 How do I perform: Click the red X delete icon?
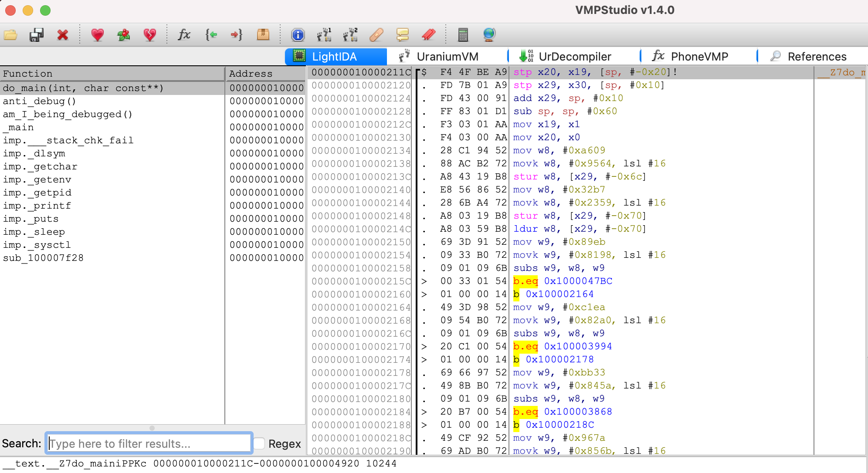click(x=63, y=35)
